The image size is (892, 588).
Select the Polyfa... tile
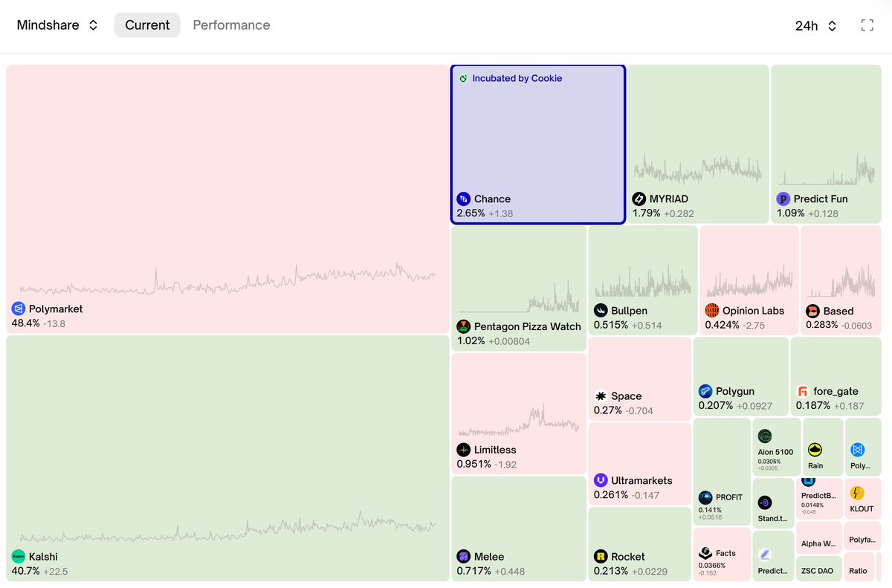[862, 535]
